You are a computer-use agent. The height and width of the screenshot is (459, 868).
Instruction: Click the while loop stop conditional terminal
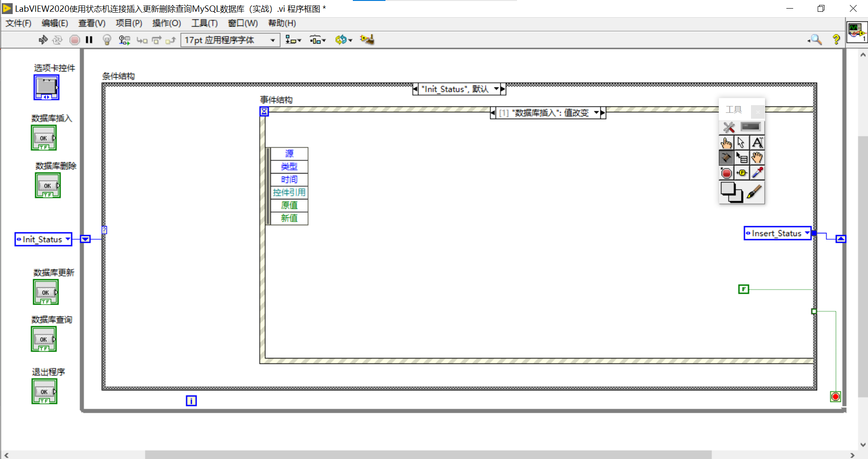(x=836, y=396)
